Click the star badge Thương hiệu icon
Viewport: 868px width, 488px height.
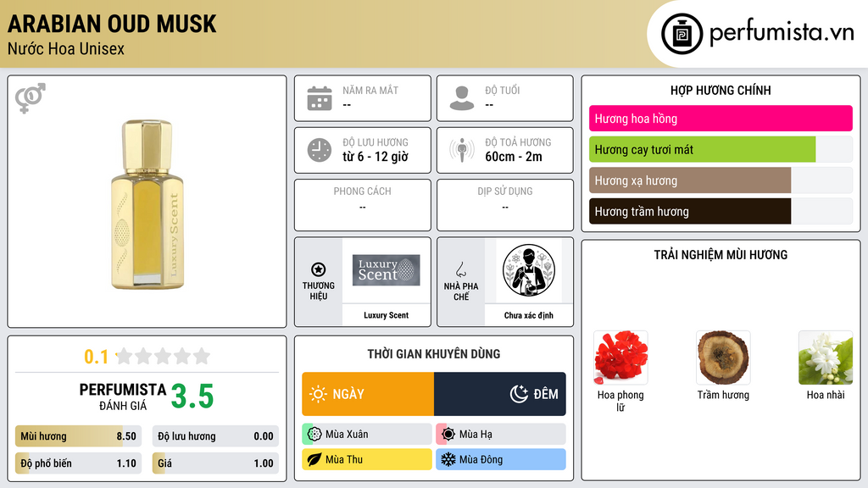coord(319,269)
